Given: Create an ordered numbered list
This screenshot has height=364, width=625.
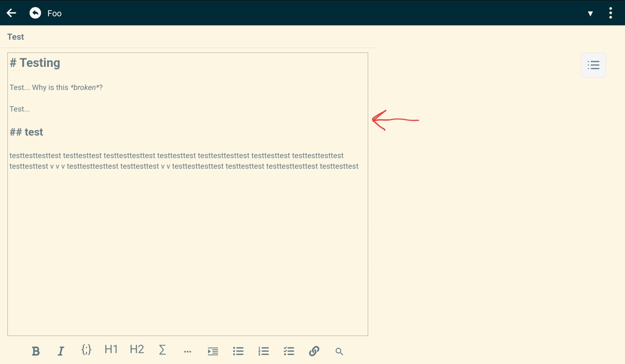Looking at the screenshot, I should (263, 351).
